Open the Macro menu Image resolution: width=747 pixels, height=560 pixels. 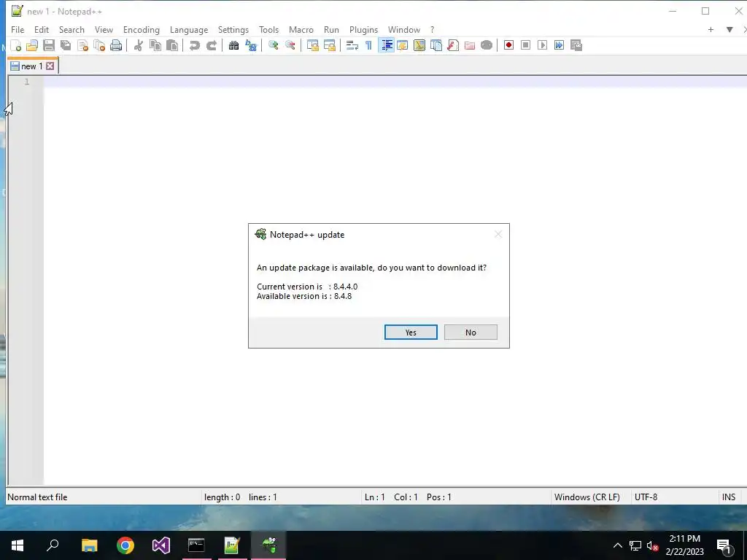(x=301, y=29)
